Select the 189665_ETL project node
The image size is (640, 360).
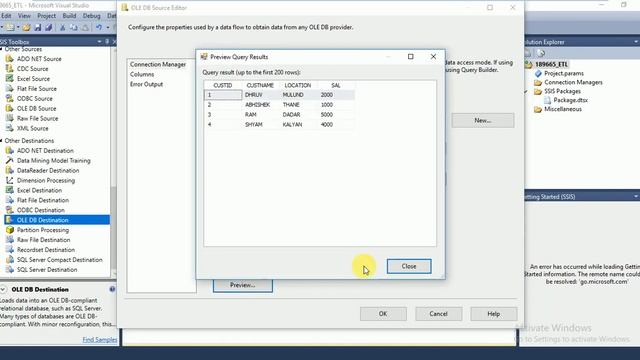click(551, 64)
